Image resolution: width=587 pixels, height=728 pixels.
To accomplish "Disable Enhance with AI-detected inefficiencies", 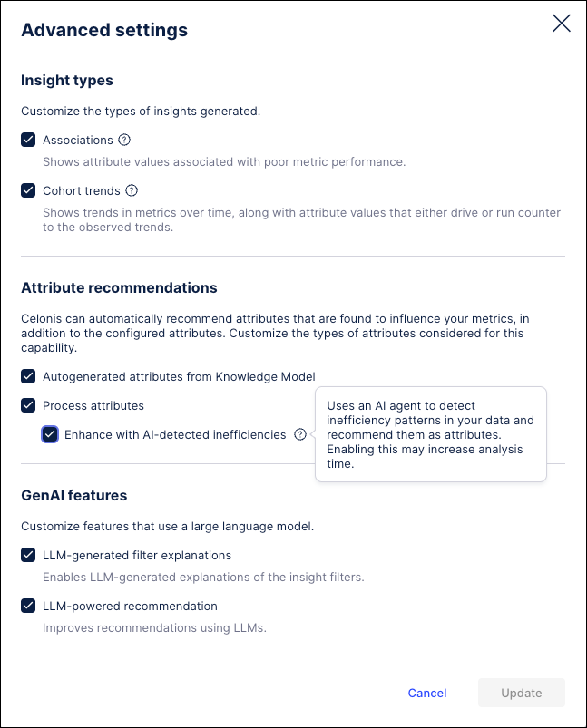I will [x=50, y=434].
